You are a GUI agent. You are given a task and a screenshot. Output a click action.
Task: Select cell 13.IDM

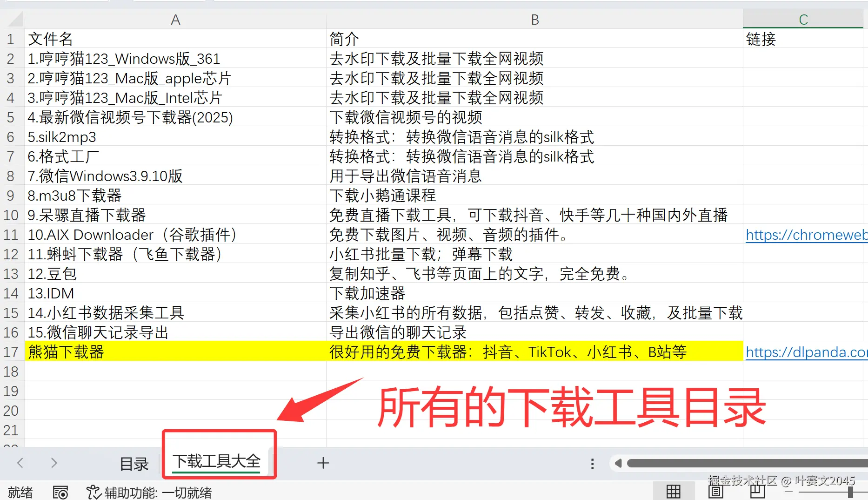click(175, 293)
